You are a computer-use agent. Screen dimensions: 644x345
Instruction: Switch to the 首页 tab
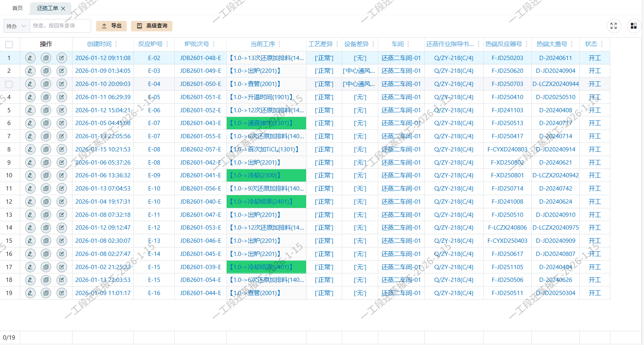[17, 8]
